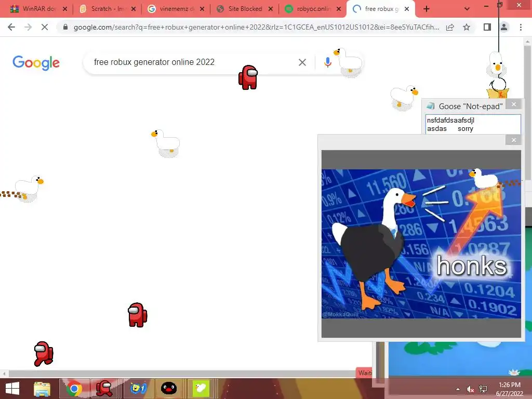Viewport: 532px width, 399px height.
Task: Close the vinememz tab
Action: (202, 9)
